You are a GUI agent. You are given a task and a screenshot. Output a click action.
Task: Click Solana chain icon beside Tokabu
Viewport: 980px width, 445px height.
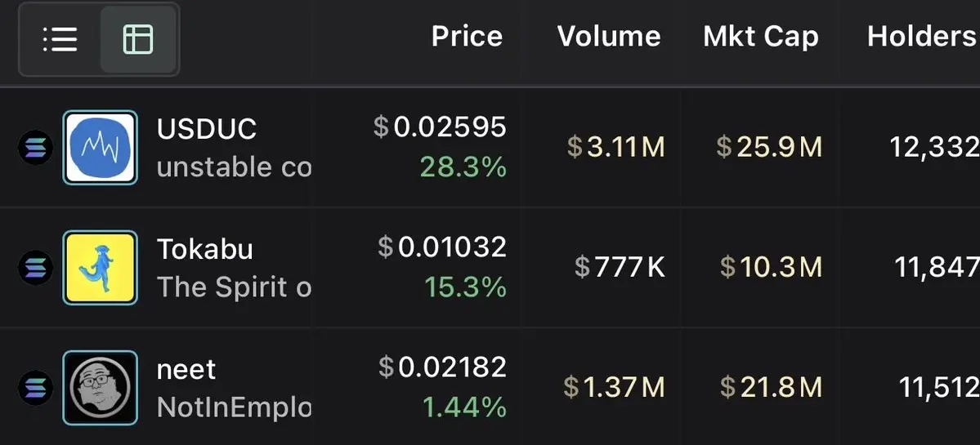click(x=35, y=268)
